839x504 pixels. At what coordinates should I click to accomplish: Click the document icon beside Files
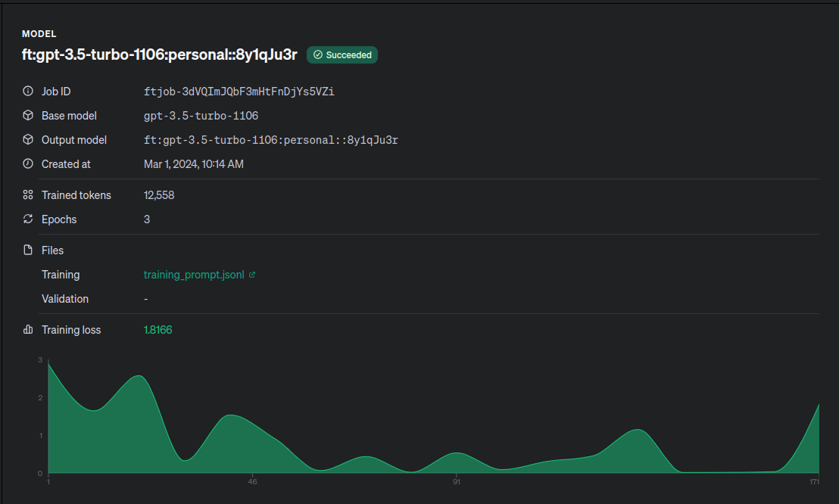(28, 250)
